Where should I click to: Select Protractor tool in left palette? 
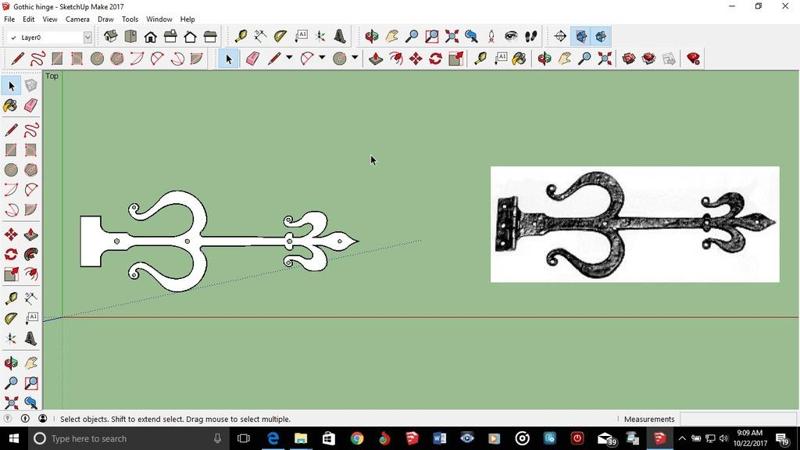point(11,318)
